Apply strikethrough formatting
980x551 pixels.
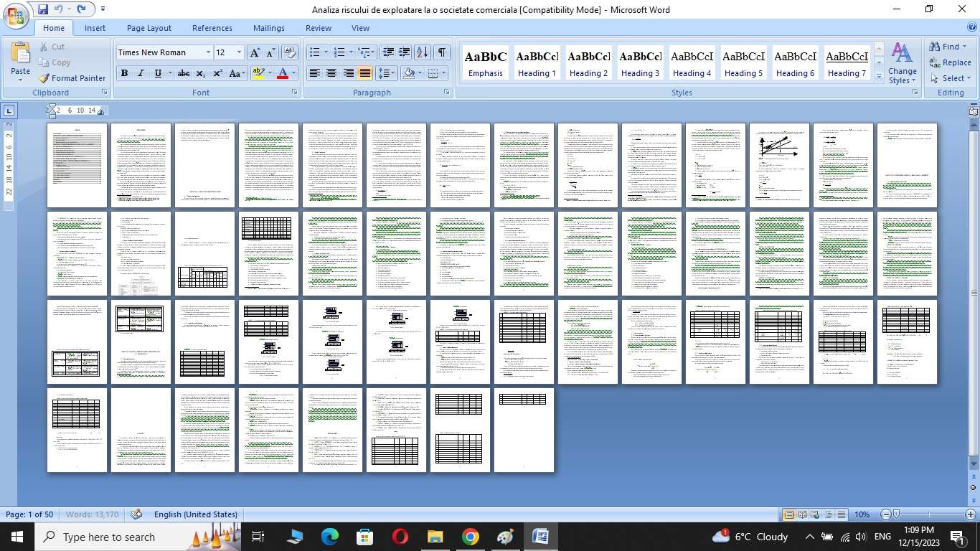[184, 73]
